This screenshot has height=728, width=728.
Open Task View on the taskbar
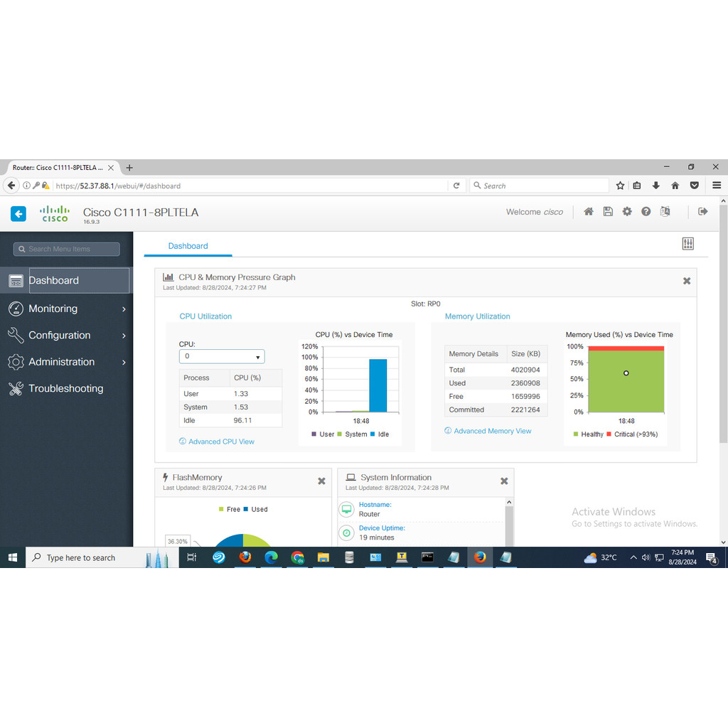click(x=191, y=557)
